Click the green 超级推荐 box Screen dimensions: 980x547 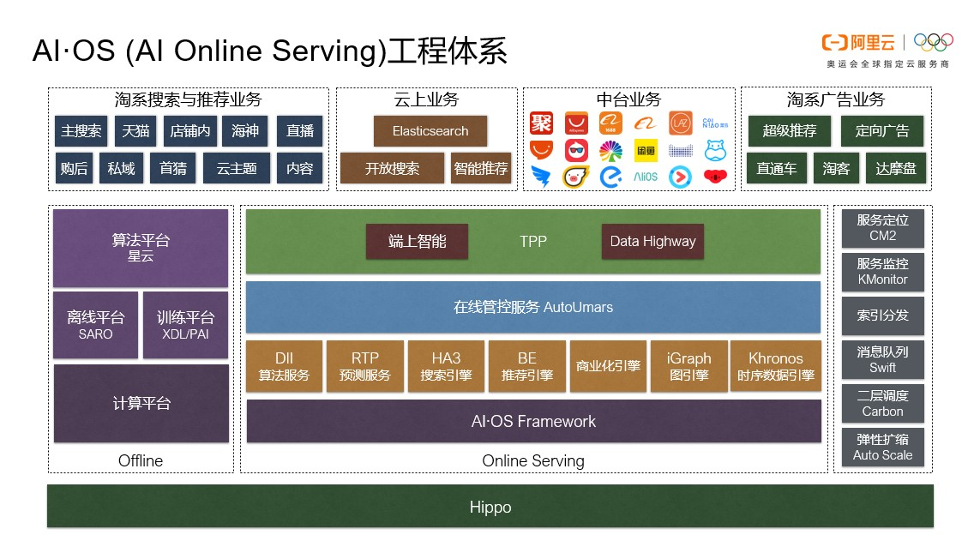click(790, 130)
